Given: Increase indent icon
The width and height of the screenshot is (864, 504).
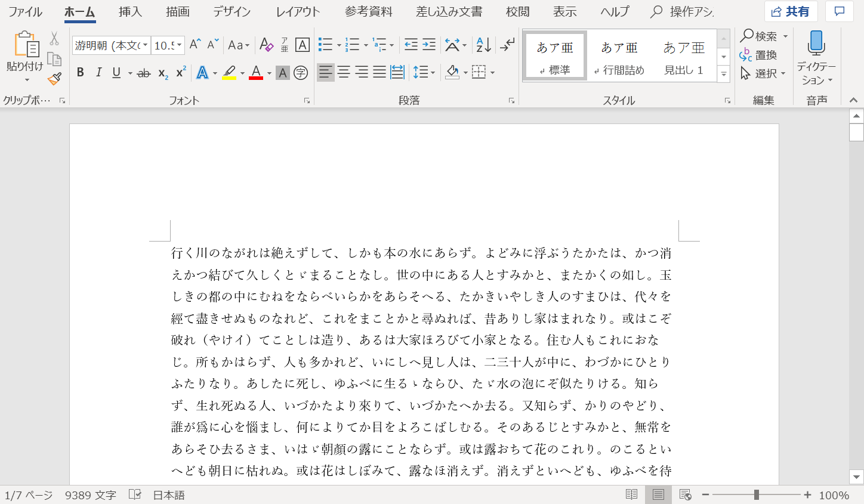Looking at the screenshot, I should (x=429, y=45).
